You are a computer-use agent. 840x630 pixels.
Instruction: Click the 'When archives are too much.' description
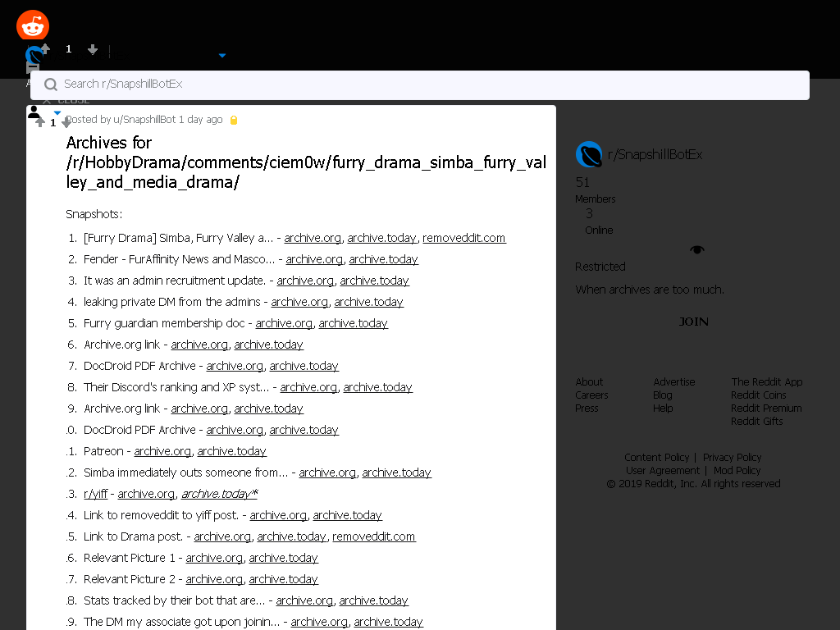click(x=650, y=290)
